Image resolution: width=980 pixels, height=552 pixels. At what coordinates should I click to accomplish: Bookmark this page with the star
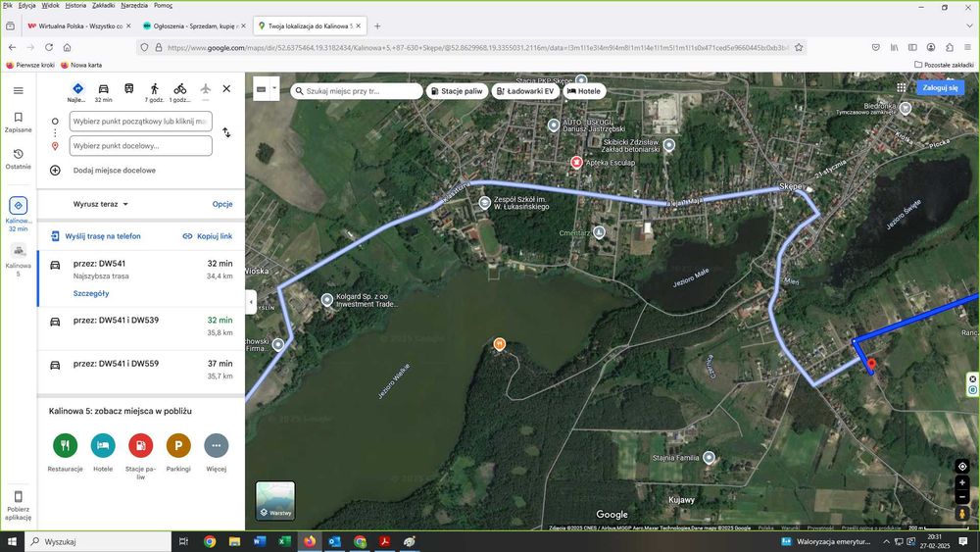click(x=799, y=47)
